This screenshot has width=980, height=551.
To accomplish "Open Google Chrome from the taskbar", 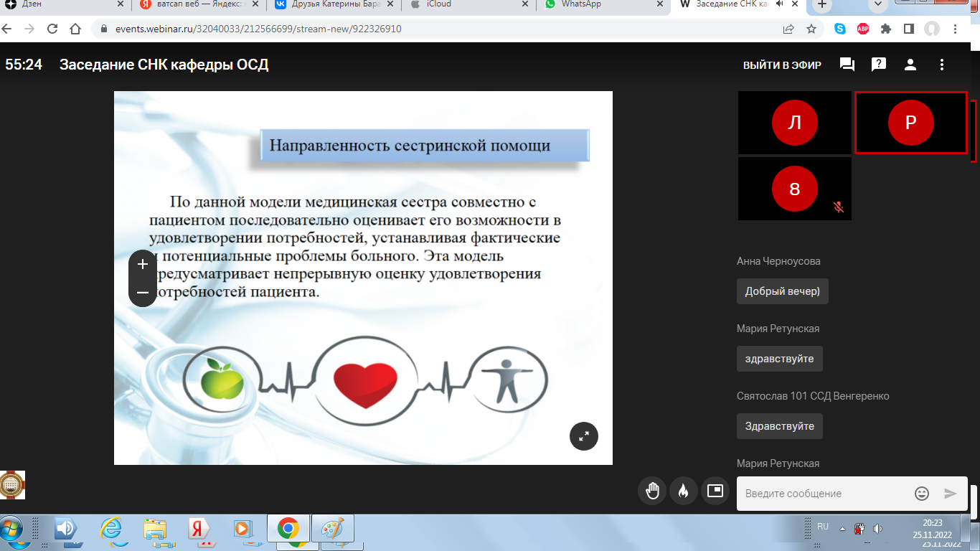I will point(288,529).
